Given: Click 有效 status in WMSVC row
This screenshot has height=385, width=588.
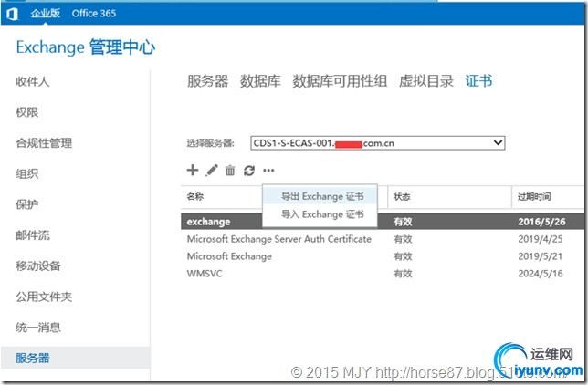Looking at the screenshot, I should 403,274.
